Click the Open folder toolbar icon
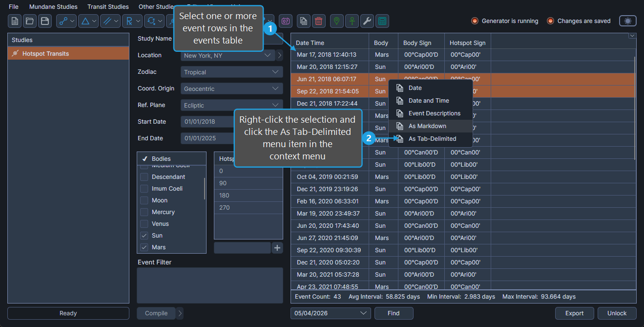644x327 pixels. (x=30, y=21)
